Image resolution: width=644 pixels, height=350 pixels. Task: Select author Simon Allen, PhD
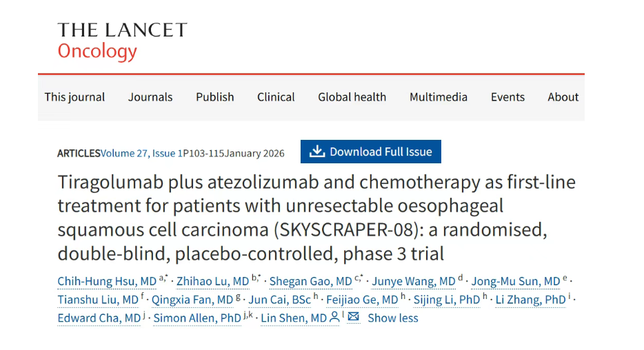[x=197, y=318]
